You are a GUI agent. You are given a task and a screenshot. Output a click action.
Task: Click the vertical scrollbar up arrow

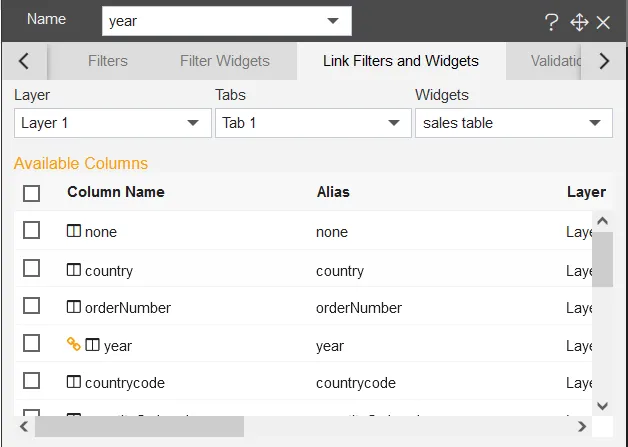tap(602, 221)
